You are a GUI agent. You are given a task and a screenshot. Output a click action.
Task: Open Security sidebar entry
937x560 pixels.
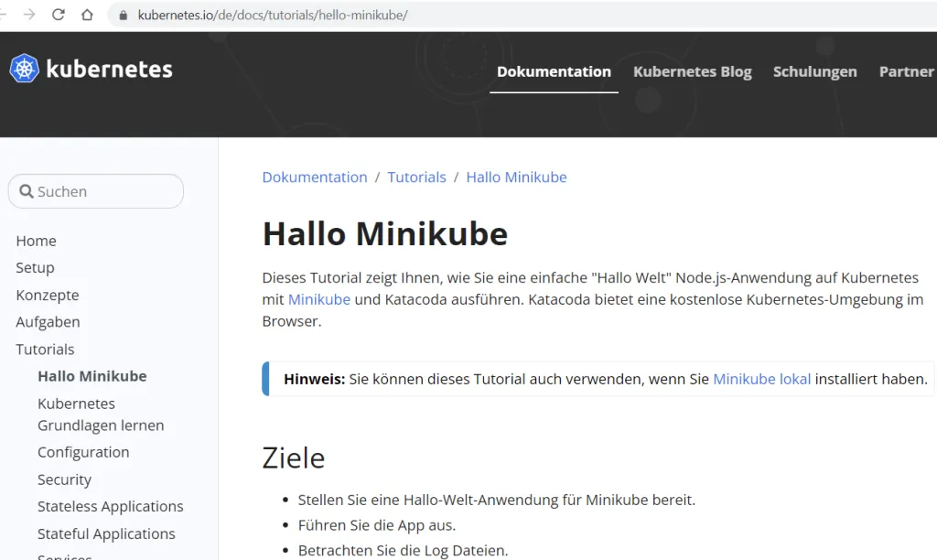click(65, 479)
